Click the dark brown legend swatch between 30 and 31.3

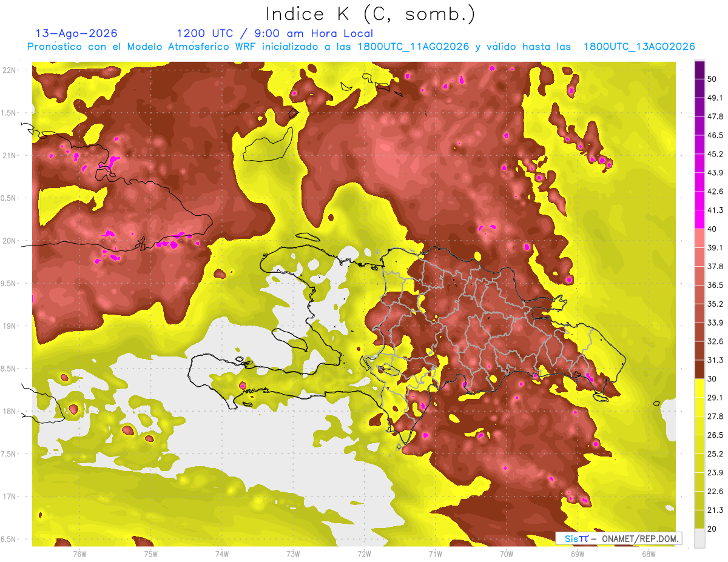[699, 369]
